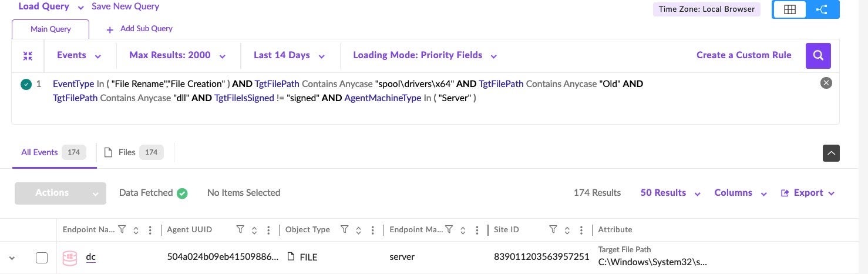Click the Save New Query link

(x=125, y=6)
